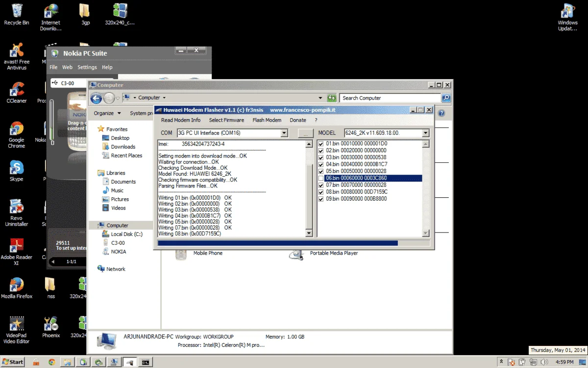This screenshot has height=368, width=588.
Task: Click Chrome icon in taskbar
Action: 51,362
